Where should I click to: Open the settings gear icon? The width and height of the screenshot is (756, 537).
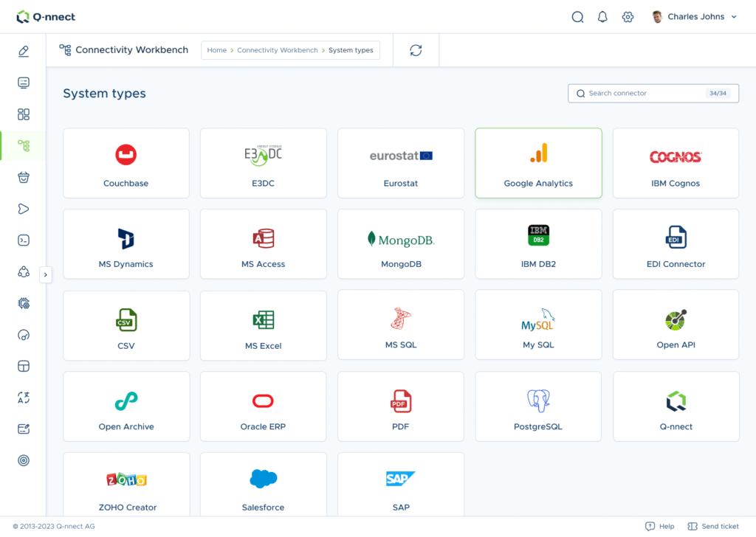coord(628,17)
